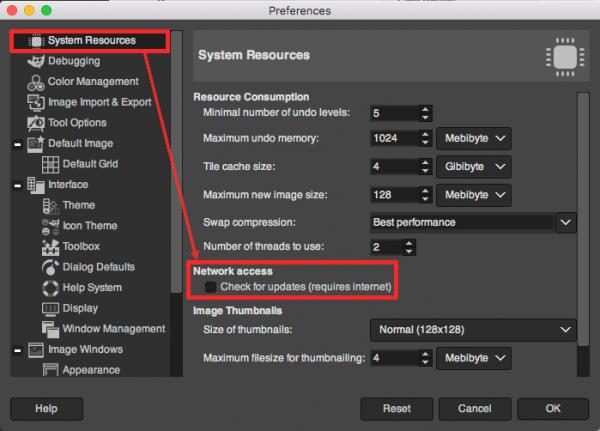Screen dimensions: 600x431
Task: Click the Display monitor icon
Action: tap(51, 309)
